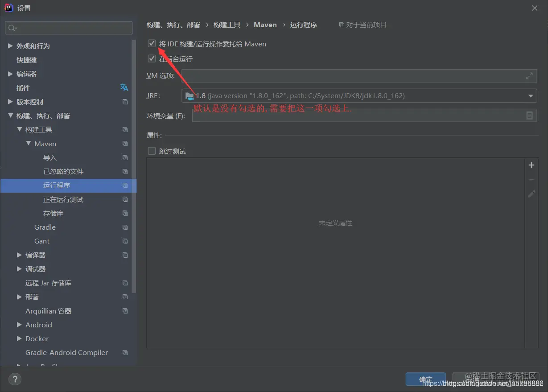Click the project-scope icon beside 导入
Viewport: 548px width, 392px height.
pyautogui.click(x=125, y=157)
